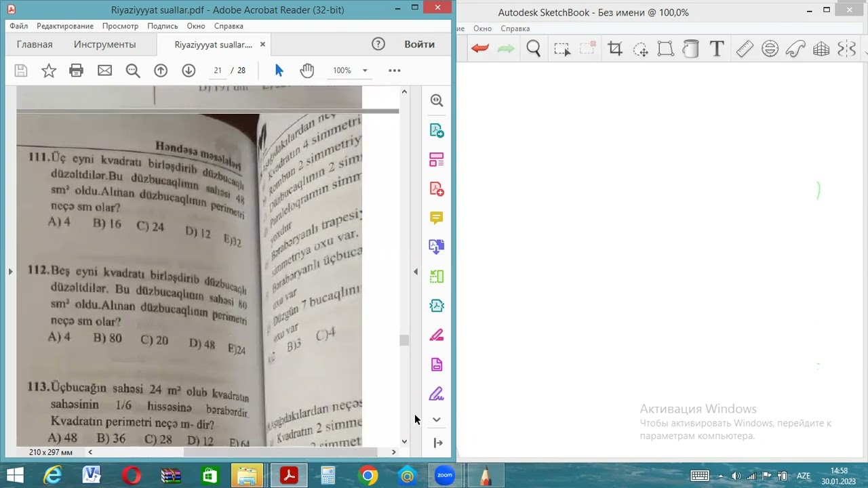Screen dimensions: 868x488
Task: Bookmark the PDF with the star icon
Action: tap(49, 70)
